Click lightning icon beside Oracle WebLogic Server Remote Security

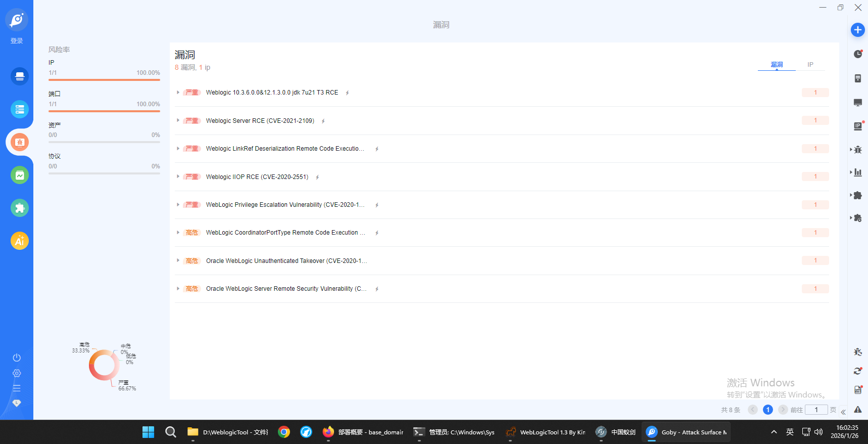tap(377, 289)
